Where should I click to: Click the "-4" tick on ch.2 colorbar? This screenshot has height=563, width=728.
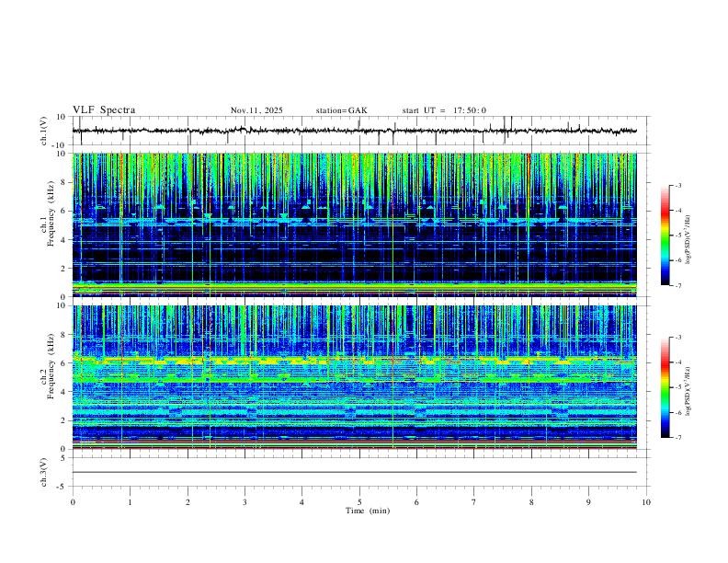pos(678,362)
